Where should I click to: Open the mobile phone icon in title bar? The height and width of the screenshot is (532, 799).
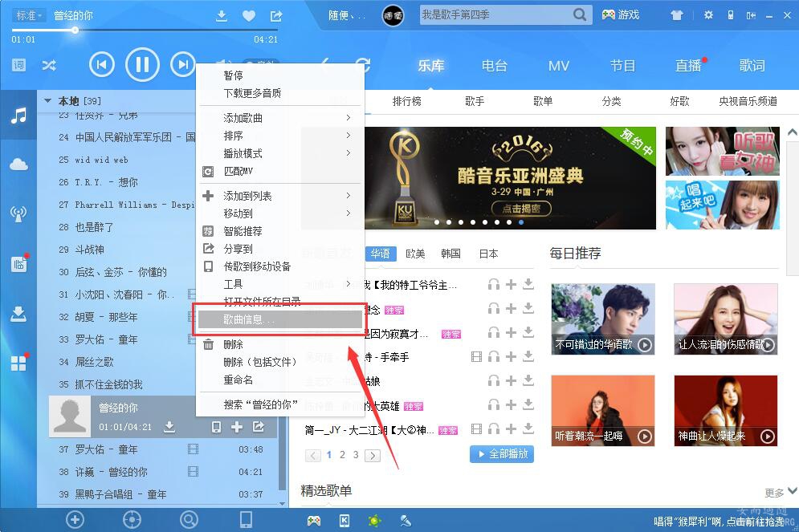tap(730, 14)
